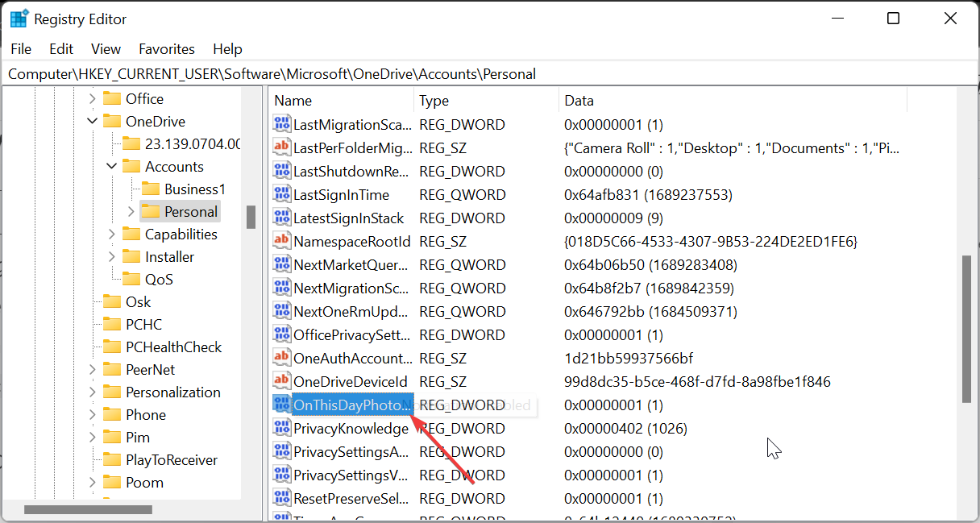Click the Camera Roll JSON data value
980x523 pixels.
733,148
